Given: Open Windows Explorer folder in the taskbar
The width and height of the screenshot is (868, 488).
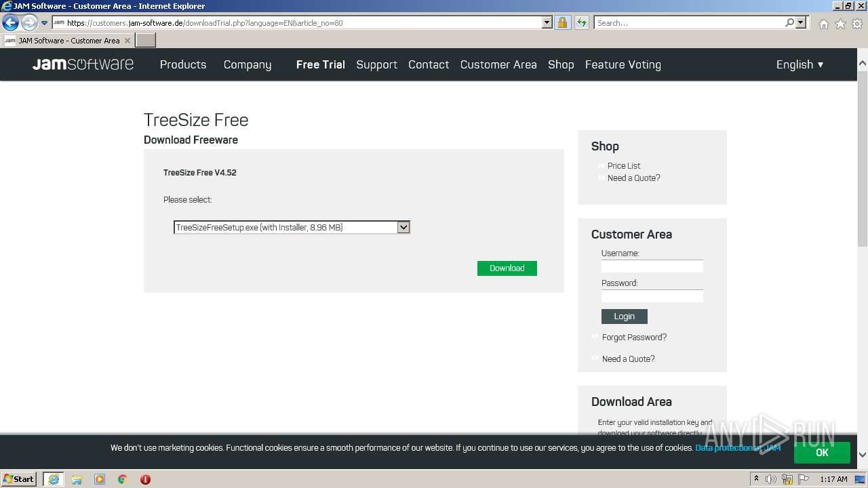Looking at the screenshot, I should [77, 479].
